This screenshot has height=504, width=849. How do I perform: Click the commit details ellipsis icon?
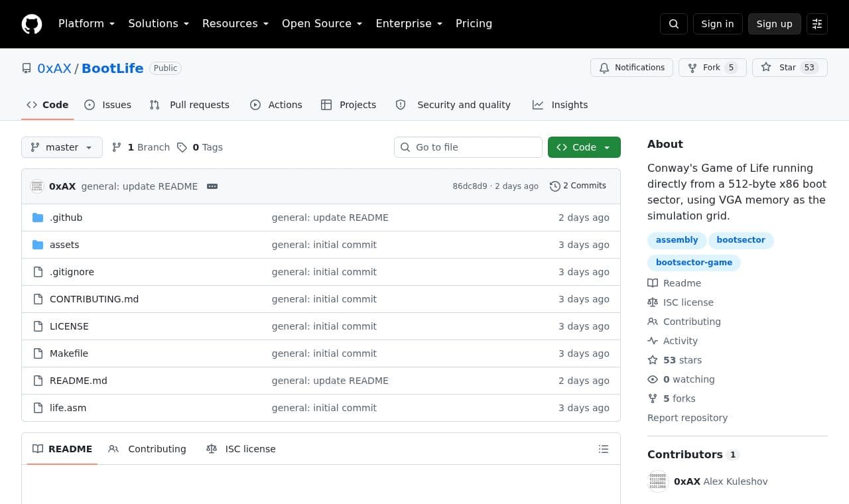pyautogui.click(x=212, y=186)
